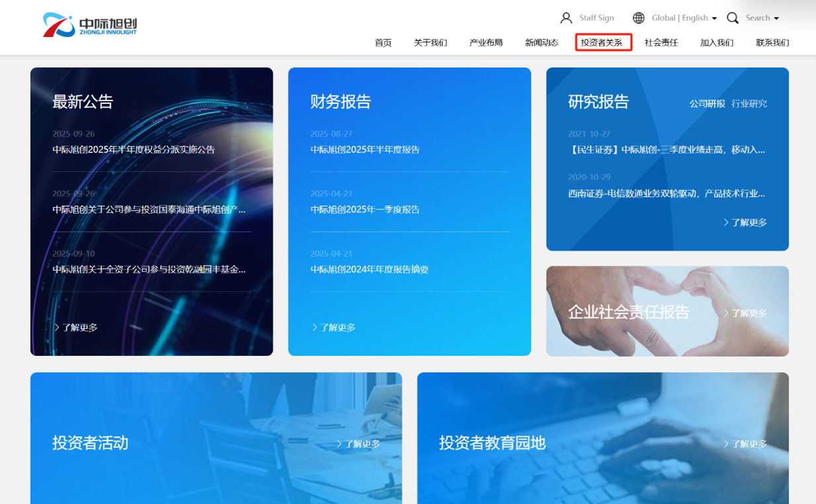The image size is (816, 504).
Task: Open the 企业社会责任报告 card
Action: point(629,312)
